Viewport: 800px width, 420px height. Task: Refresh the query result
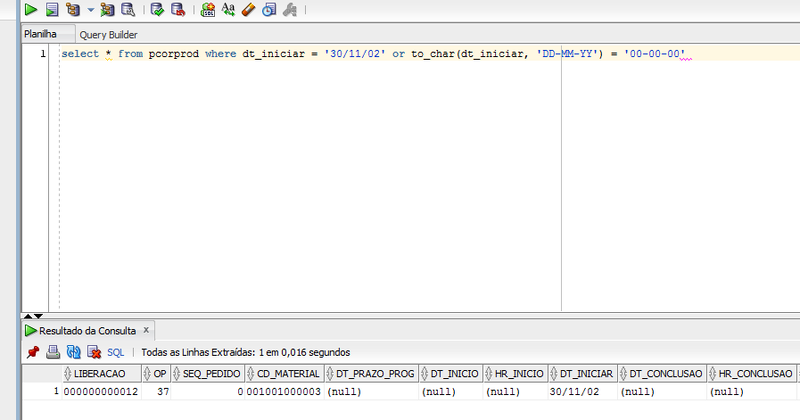click(73, 352)
